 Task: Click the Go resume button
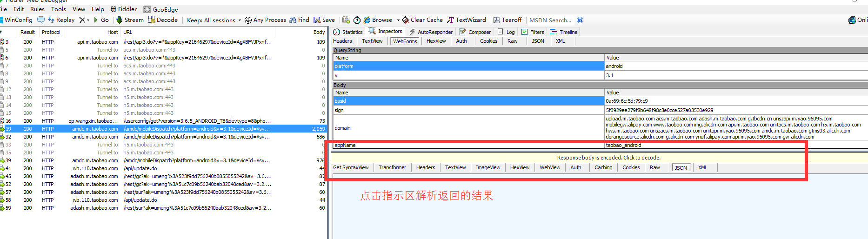pyautogui.click(x=101, y=20)
